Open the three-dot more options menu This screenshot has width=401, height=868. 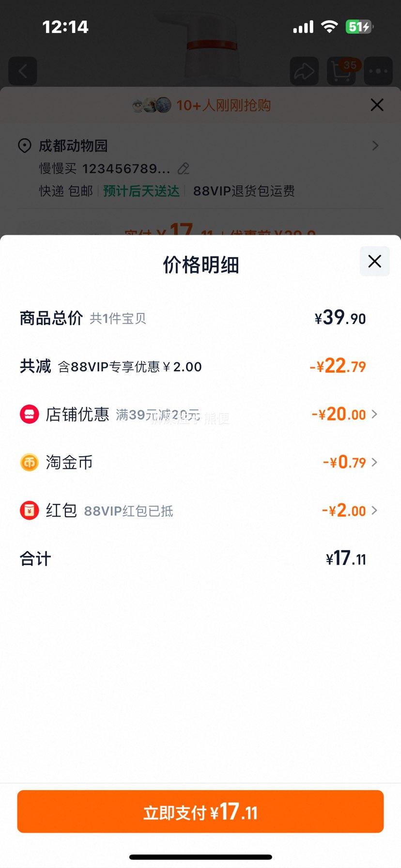coord(378,71)
